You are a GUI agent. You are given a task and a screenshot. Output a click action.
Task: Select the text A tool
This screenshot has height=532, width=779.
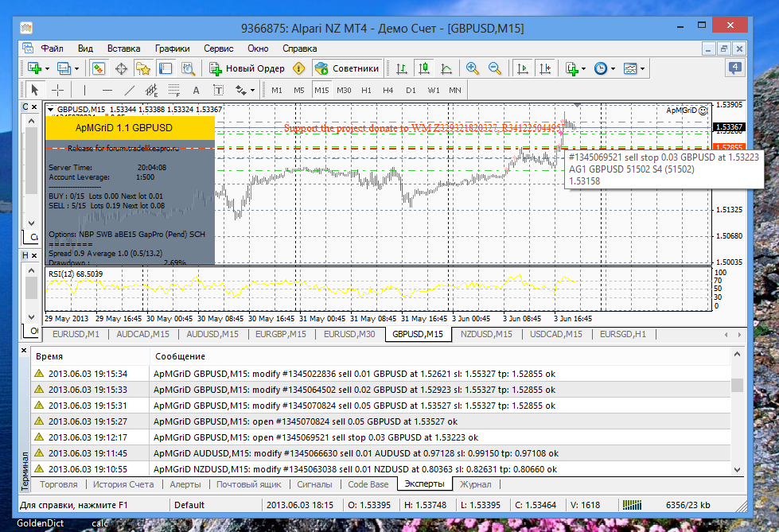click(x=197, y=90)
